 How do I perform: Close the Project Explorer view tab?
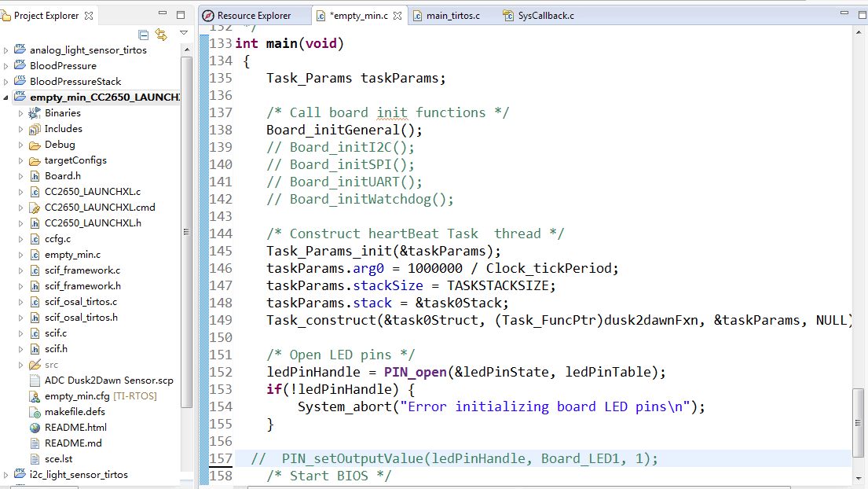coord(89,16)
